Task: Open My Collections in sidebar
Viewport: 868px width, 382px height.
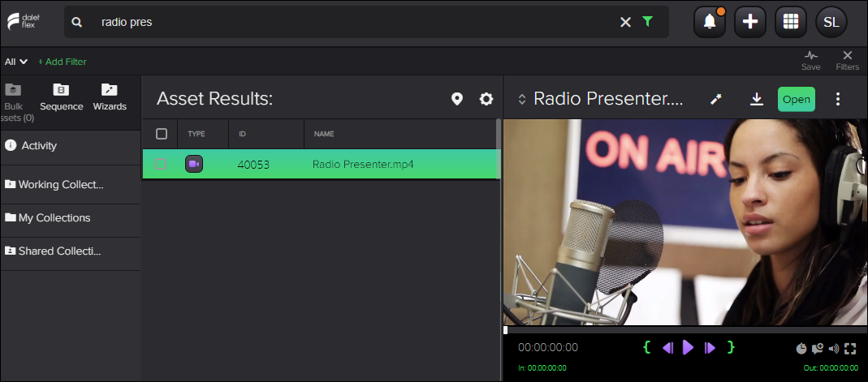Action: 54,218
